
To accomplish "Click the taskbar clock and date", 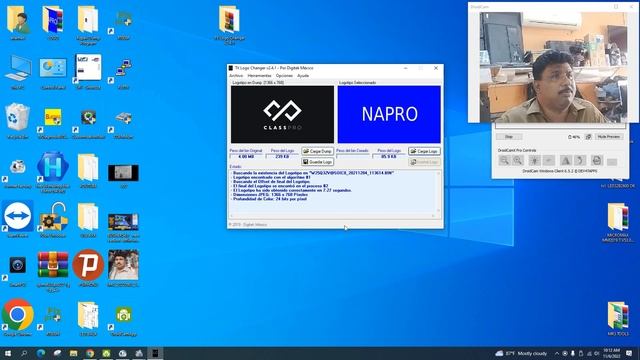I will [x=611, y=353].
